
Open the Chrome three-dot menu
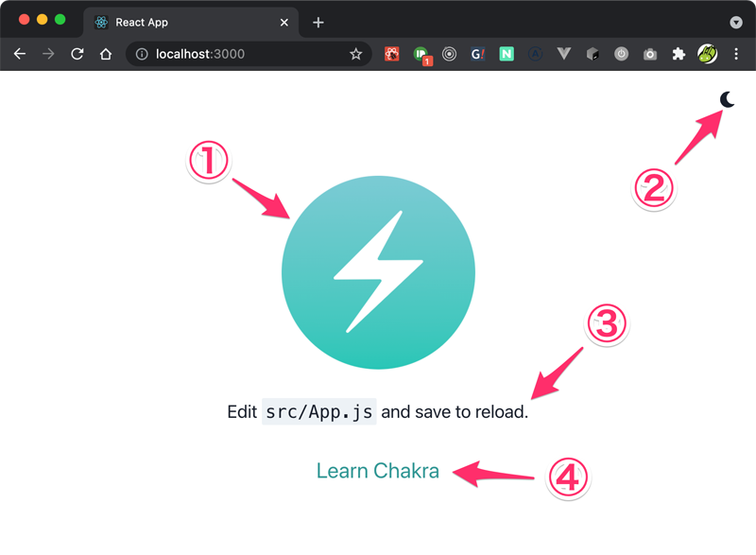click(x=736, y=54)
